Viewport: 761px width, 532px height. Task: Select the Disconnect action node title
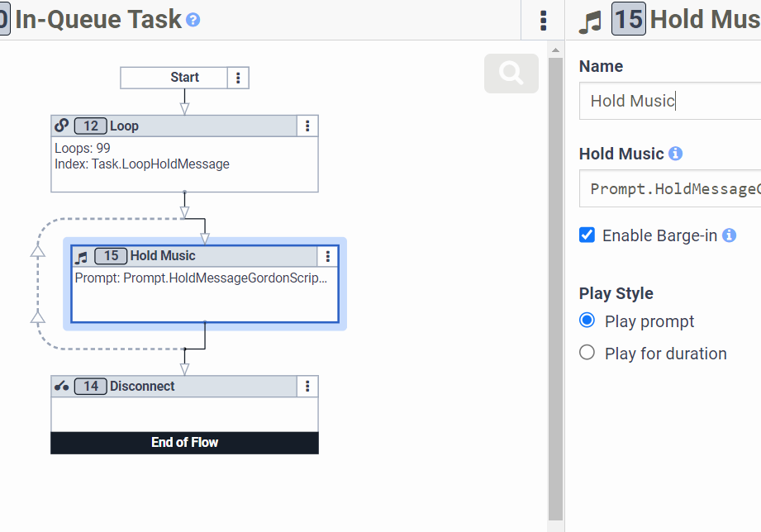click(x=142, y=386)
